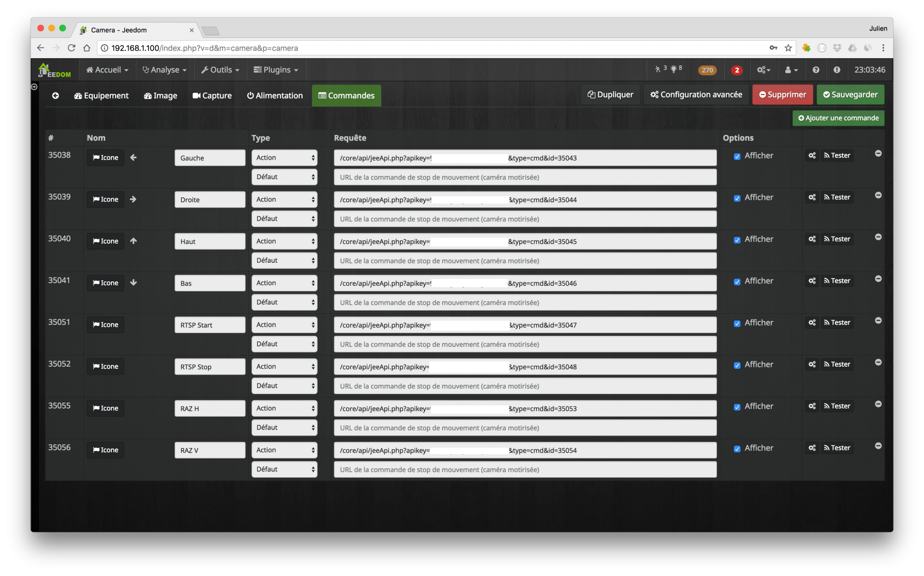Click the gears icon in Gauche row

812,156
